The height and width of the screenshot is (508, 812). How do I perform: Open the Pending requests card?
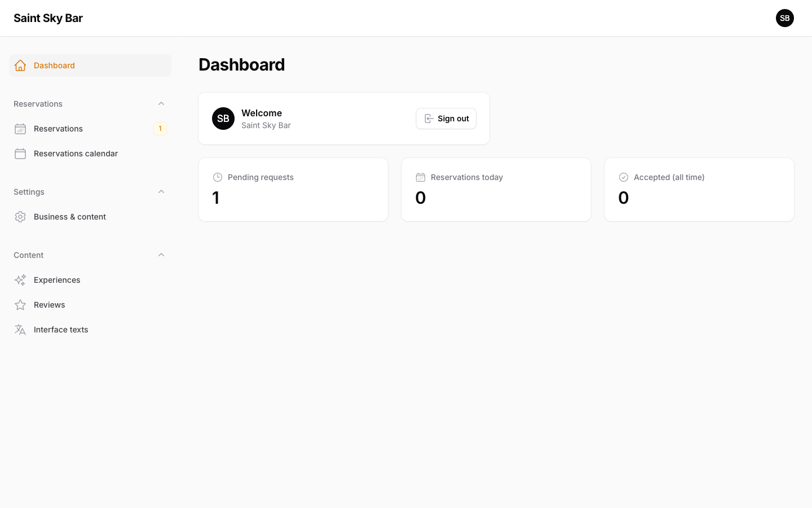293,190
